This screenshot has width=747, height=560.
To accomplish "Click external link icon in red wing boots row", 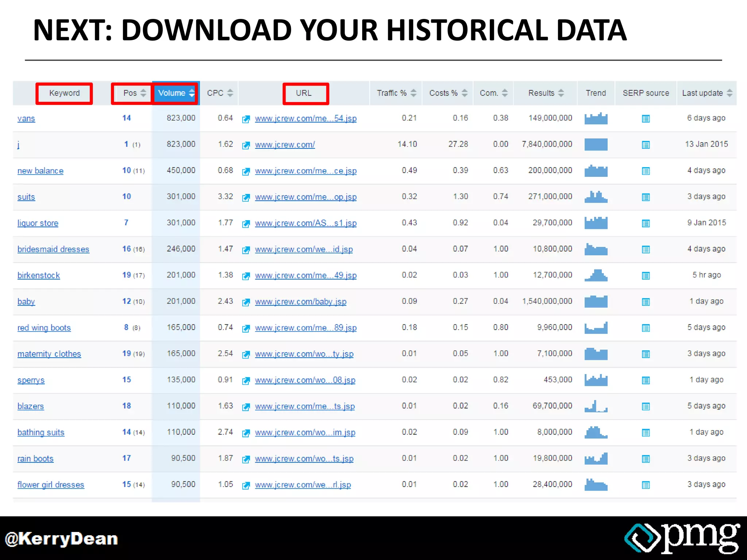I will point(246,328).
